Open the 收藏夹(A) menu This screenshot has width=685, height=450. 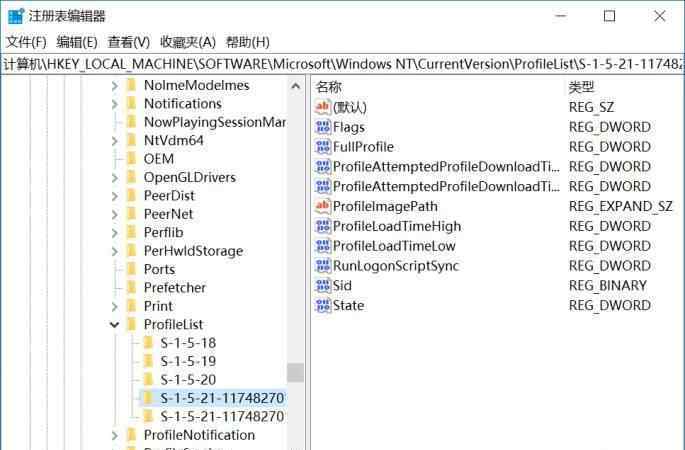pyautogui.click(x=188, y=42)
